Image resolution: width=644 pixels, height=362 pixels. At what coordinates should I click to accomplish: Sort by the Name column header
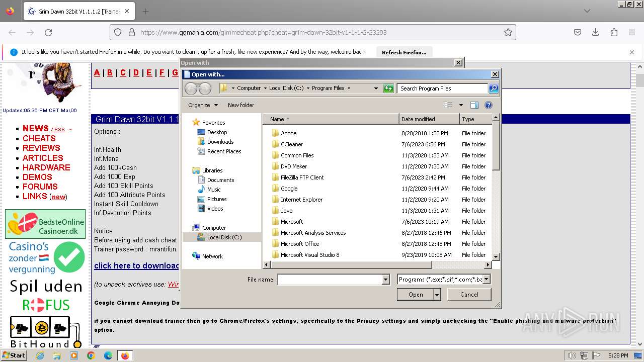pos(331,119)
